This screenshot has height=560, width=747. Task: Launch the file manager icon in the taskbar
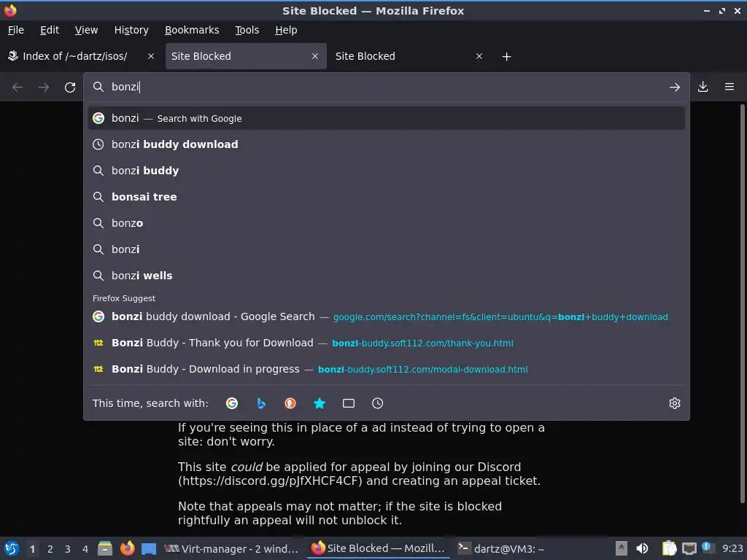coord(105,548)
